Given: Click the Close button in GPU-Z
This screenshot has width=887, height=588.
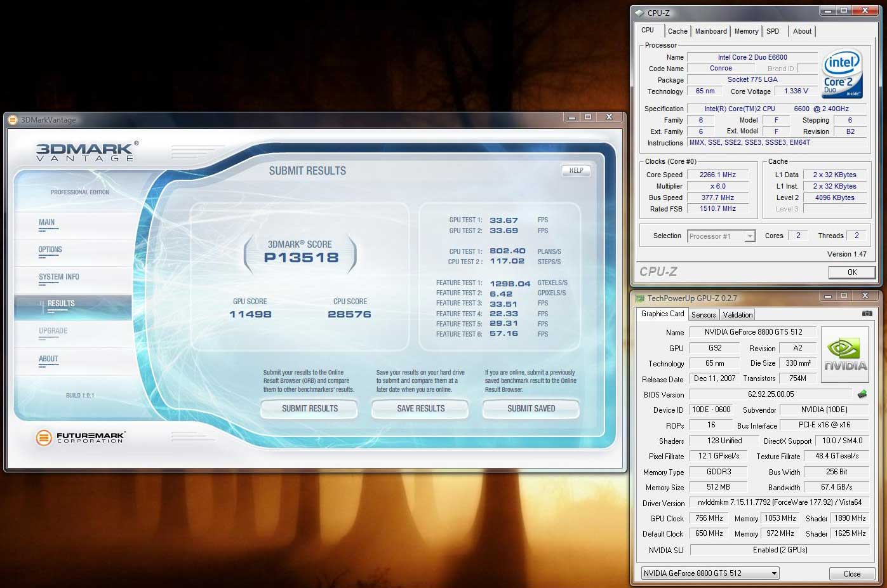Looking at the screenshot, I should coord(852,573).
